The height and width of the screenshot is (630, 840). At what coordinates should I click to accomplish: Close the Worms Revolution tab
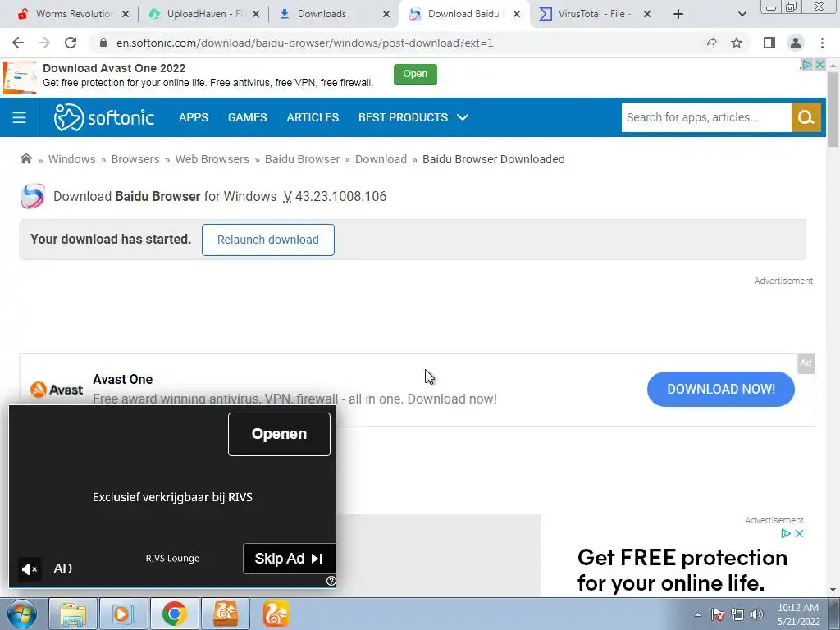126,14
